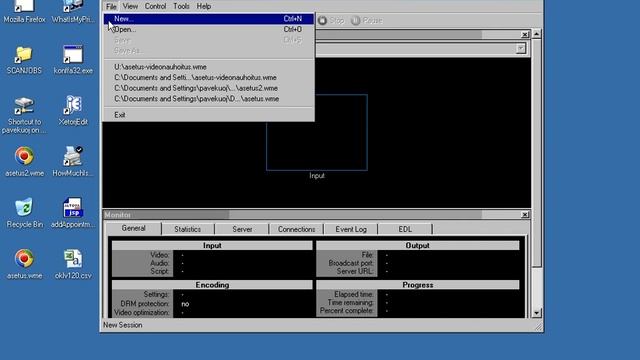This screenshot has width=640, height=360.
Task: Open the Tools menu
Action: pos(181,6)
